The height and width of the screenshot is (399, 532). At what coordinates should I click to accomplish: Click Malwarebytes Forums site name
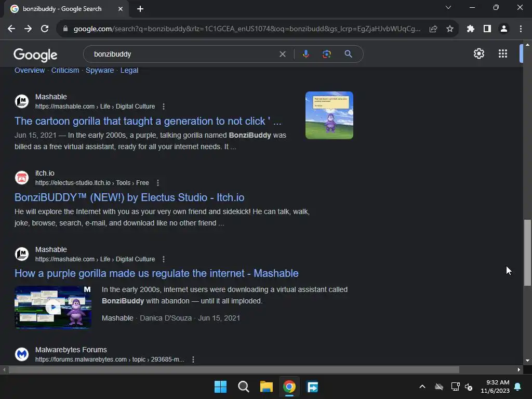71,350
